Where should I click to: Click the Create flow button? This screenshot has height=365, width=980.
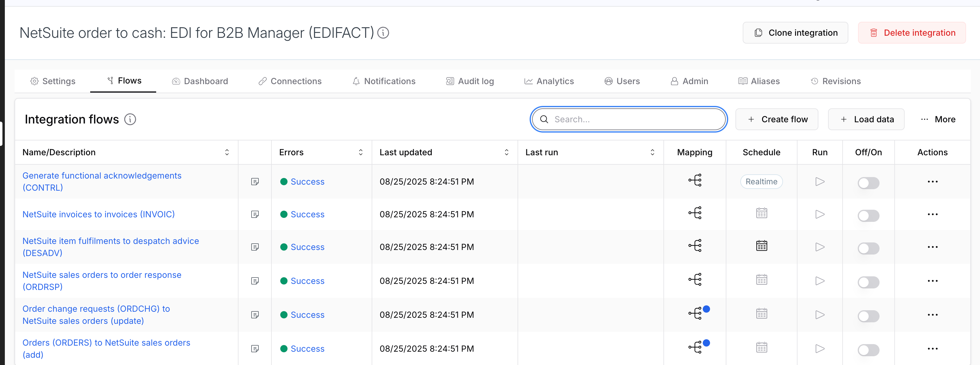[x=777, y=120]
